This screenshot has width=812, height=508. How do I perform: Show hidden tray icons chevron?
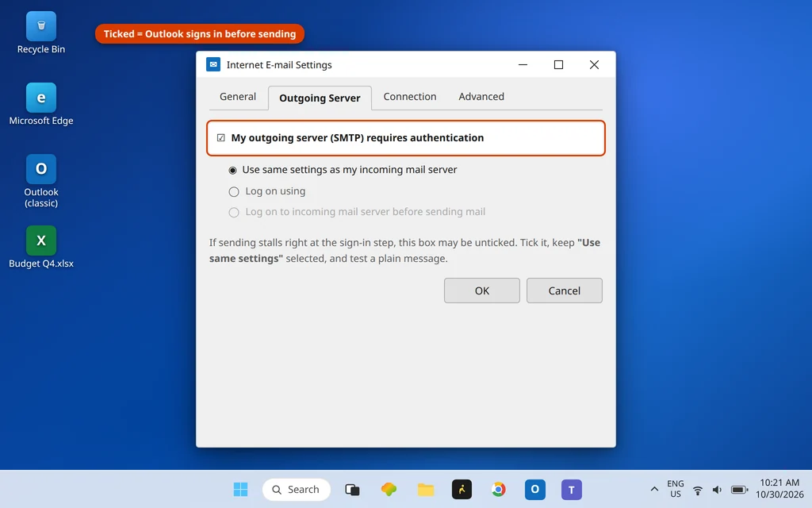[654, 489]
